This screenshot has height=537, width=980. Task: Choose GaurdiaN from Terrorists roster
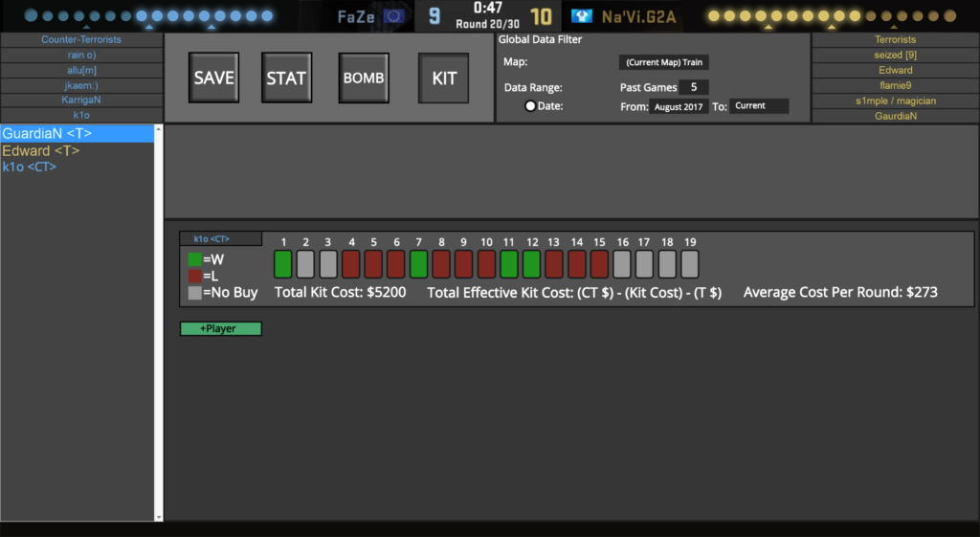click(x=895, y=116)
